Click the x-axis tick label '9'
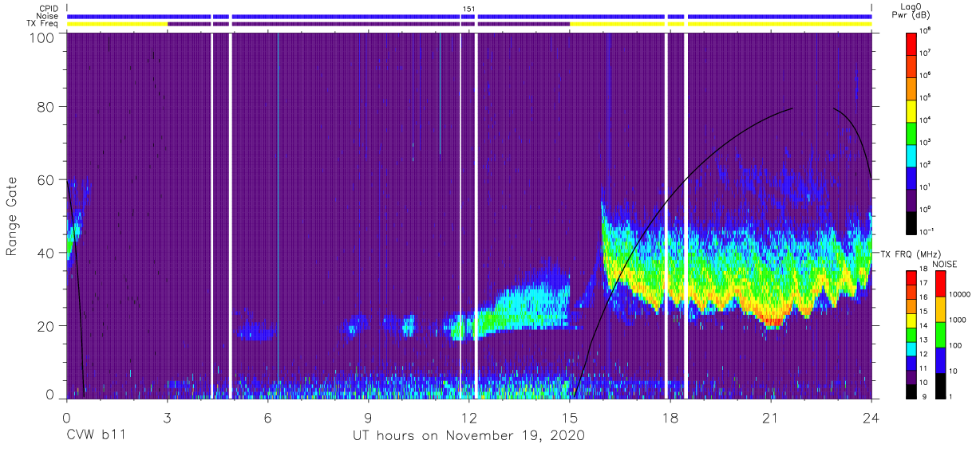Screen dimensions: 980x452 pyautogui.click(x=369, y=417)
